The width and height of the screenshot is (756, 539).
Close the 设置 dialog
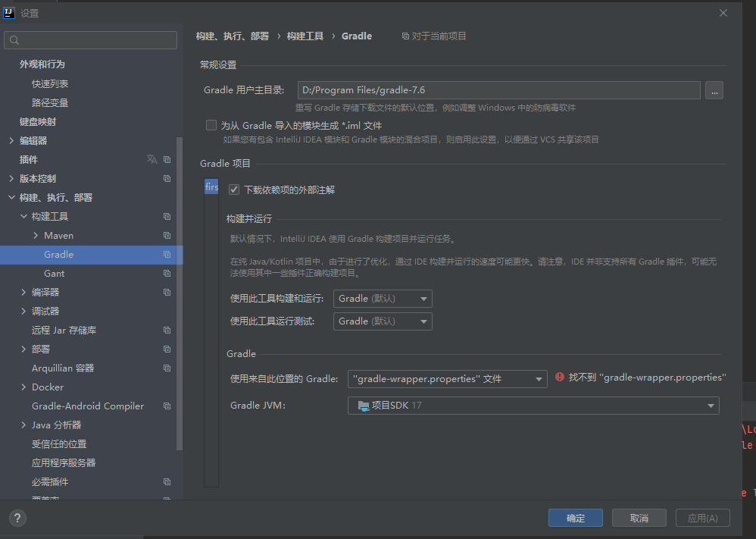point(723,13)
